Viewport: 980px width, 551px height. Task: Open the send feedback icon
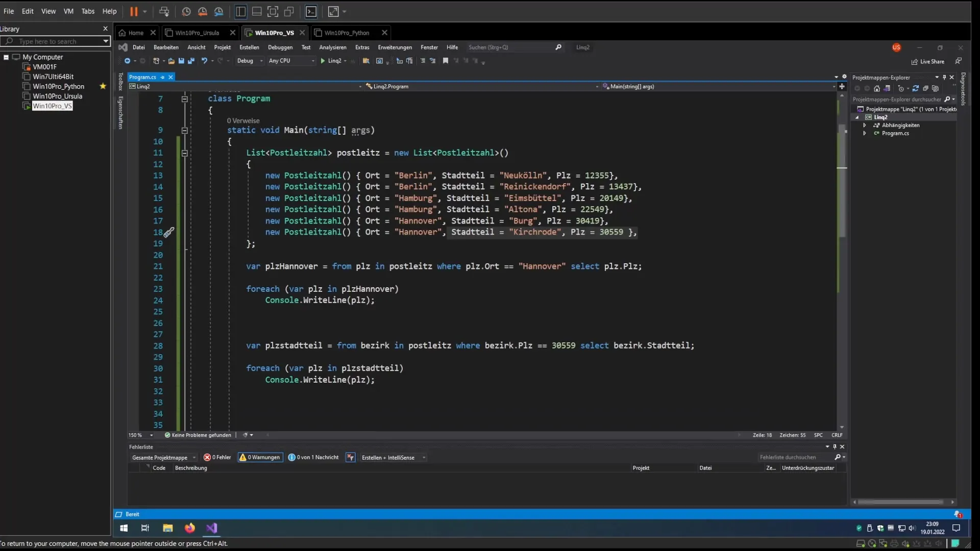click(959, 61)
